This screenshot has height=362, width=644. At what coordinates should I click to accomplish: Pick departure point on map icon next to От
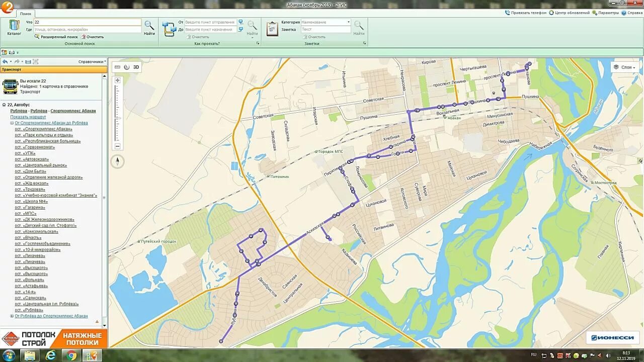tap(241, 22)
